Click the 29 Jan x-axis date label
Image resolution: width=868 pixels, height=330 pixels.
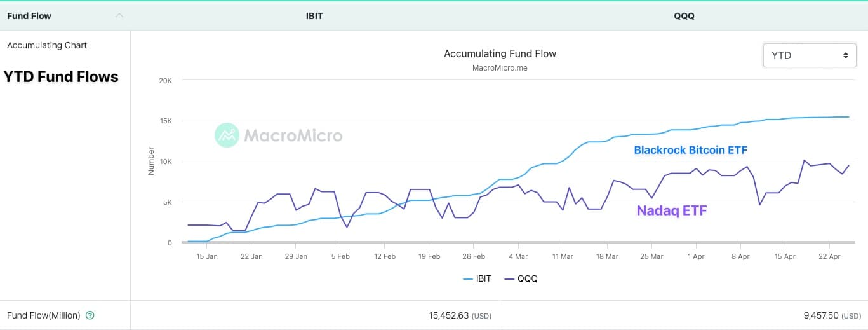click(x=296, y=256)
